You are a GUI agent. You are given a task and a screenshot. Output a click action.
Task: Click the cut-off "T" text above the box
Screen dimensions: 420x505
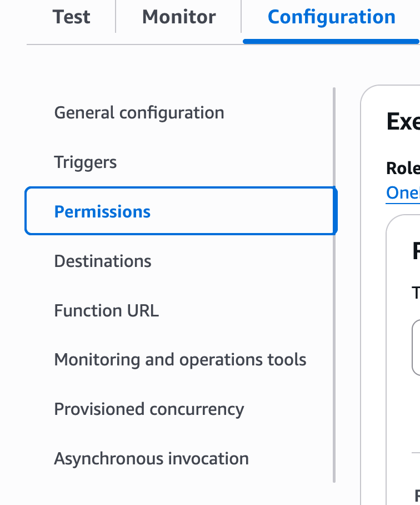tap(416, 293)
